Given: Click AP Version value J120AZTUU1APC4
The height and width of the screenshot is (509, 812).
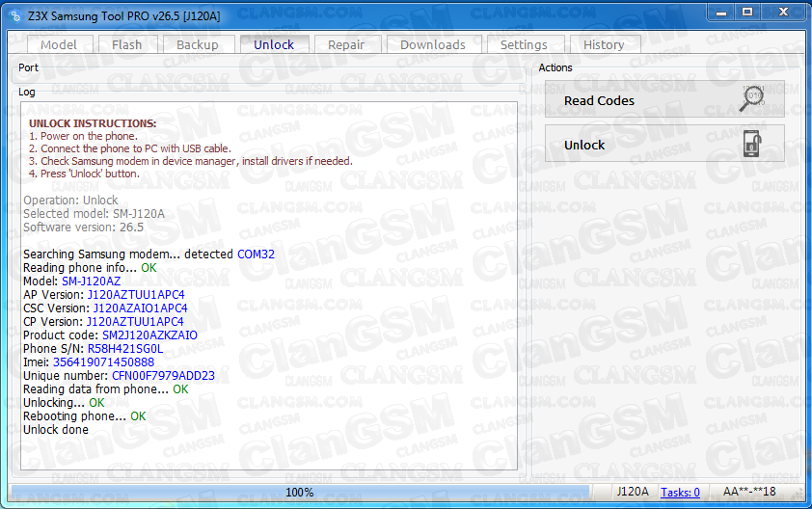Looking at the screenshot, I should point(136,295).
